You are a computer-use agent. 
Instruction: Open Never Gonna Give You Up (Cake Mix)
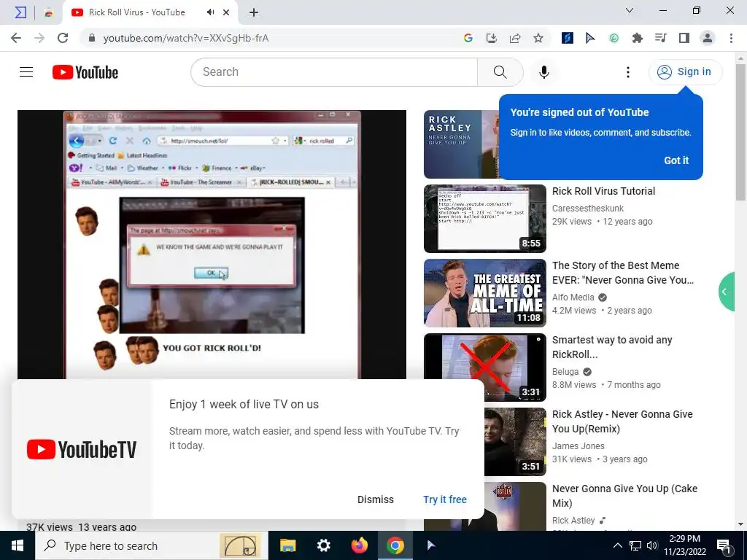click(624, 496)
